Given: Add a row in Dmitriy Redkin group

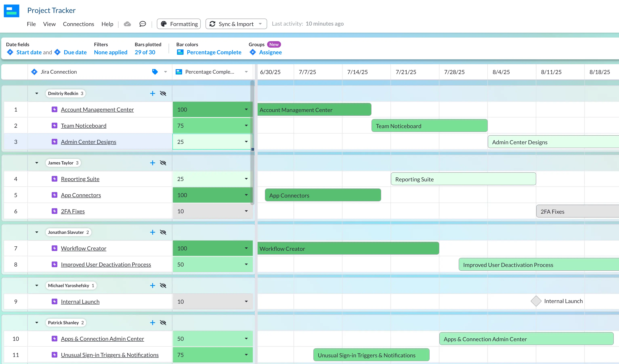Looking at the screenshot, I should tap(153, 93).
